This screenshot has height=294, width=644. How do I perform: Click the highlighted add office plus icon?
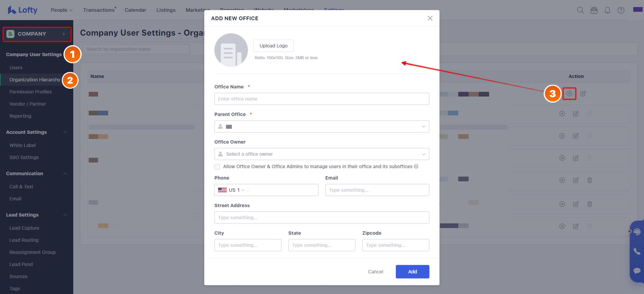point(569,94)
